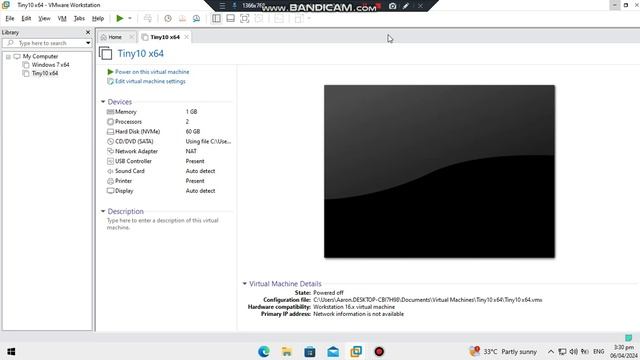Open the Tabs menu
Image resolution: width=640 pixels, height=360 pixels.
pyautogui.click(x=79, y=18)
